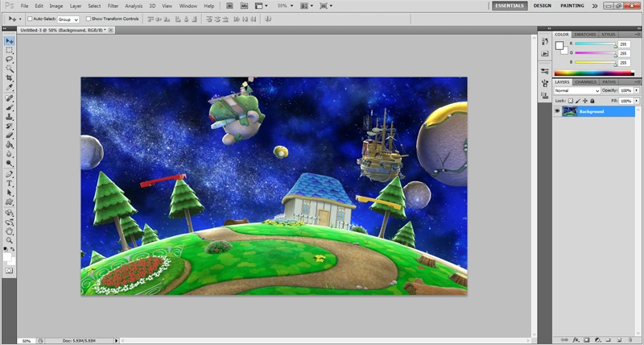The image size is (644, 345).
Task: Select the 3D Object Rotate tool
Action: [x=9, y=213]
